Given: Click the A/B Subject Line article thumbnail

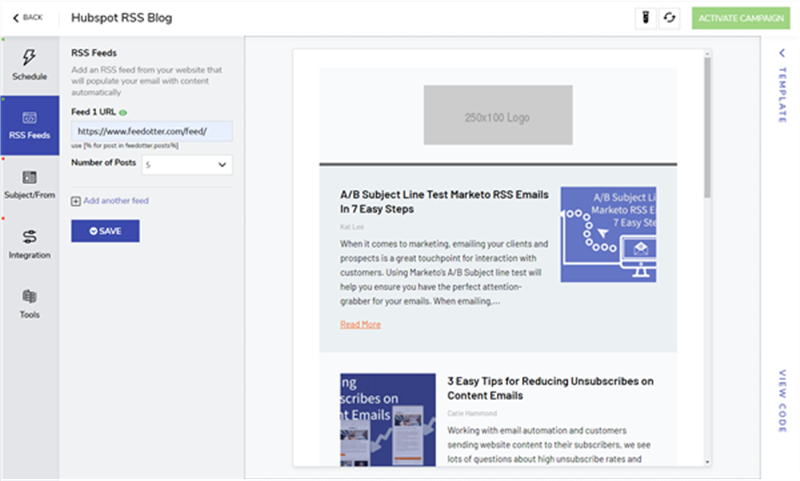Looking at the screenshot, I should click(608, 234).
